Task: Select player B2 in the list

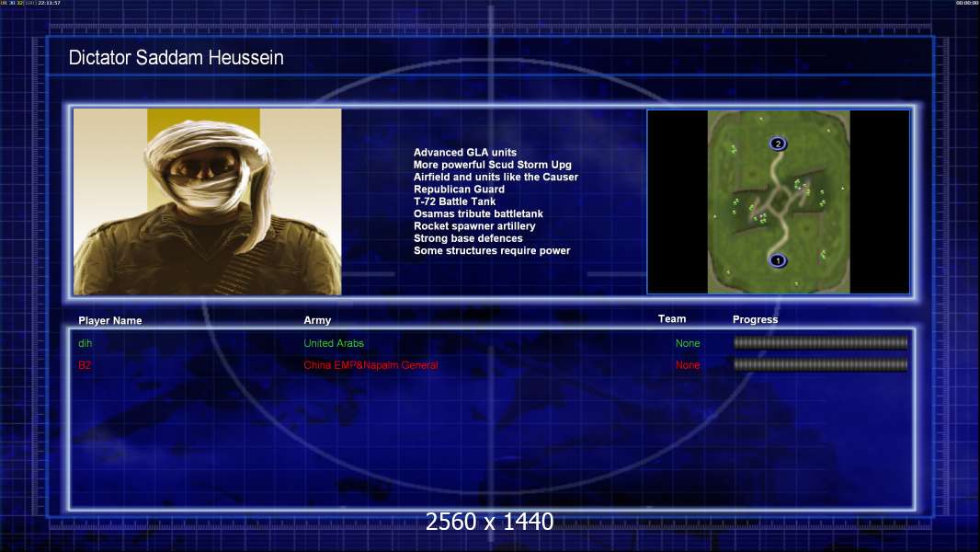Action: [x=85, y=365]
